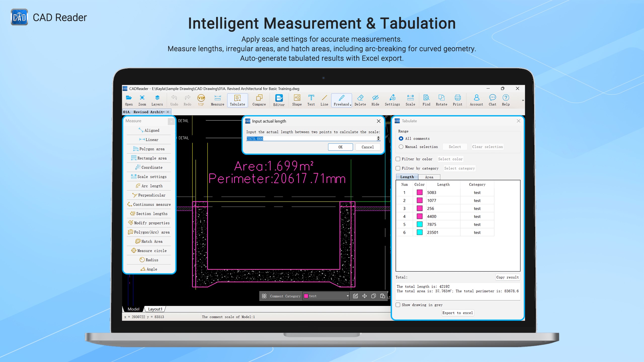Viewport: 644px width, 362px height.
Task: Launch the Editor icon
Action: [279, 100]
